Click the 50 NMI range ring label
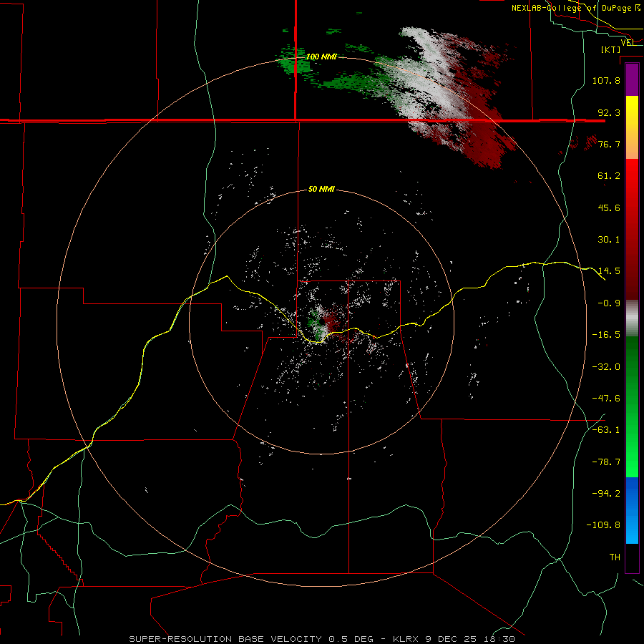 (x=321, y=189)
